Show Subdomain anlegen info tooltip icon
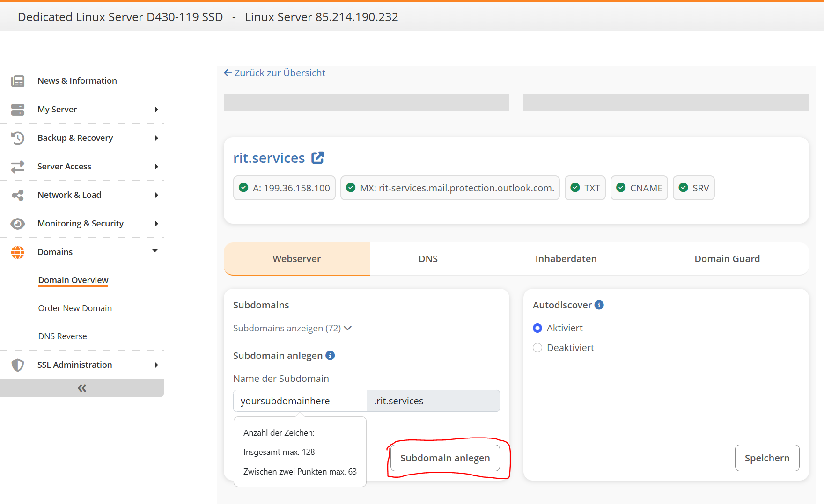Viewport: 824px width, 504px height. (330, 355)
